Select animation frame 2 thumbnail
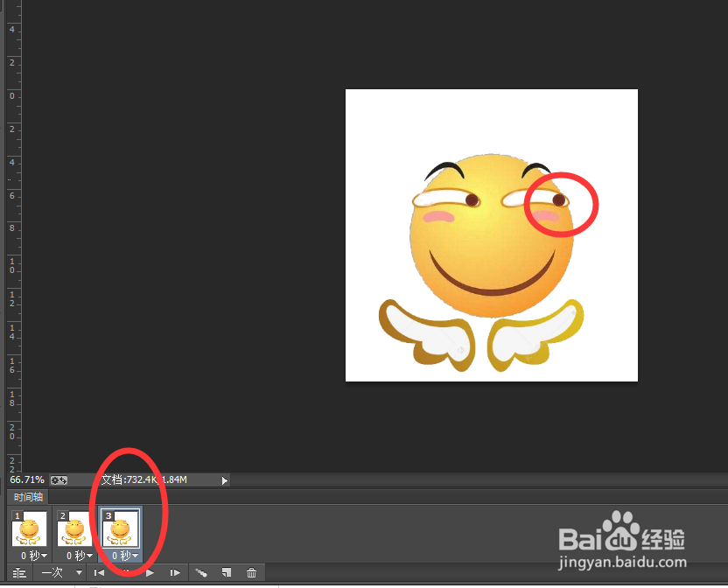The width and height of the screenshot is (728, 588). [73, 530]
